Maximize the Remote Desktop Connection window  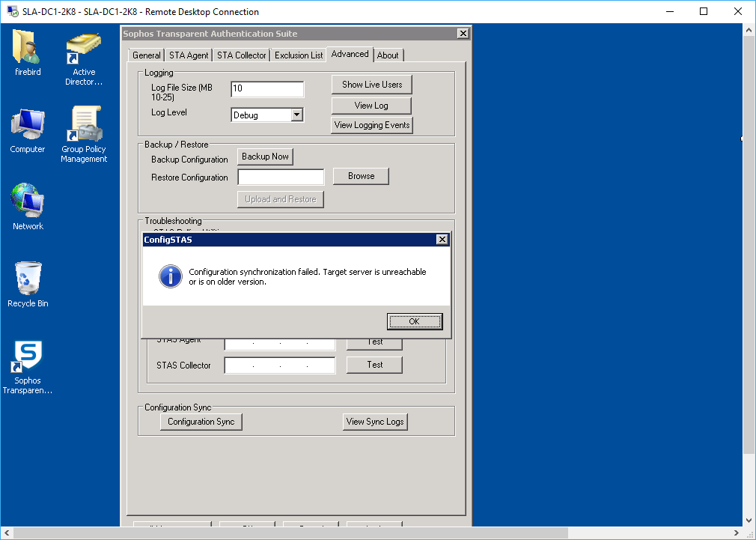[x=704, y=11]
